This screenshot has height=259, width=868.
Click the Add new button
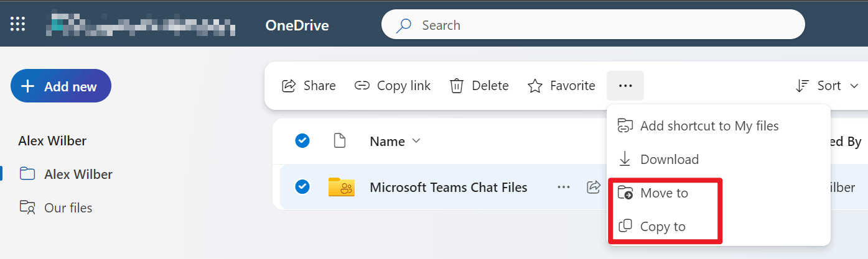coord(61,86)
